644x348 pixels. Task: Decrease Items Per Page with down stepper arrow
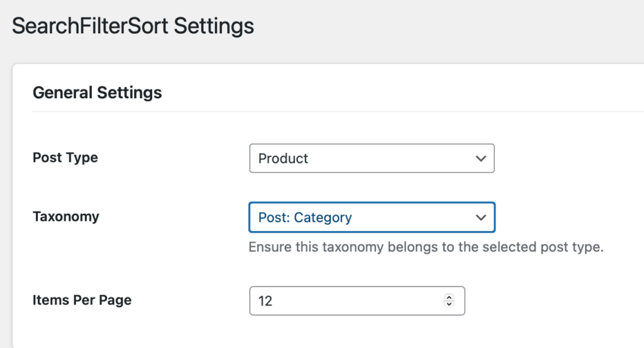click(x=449, y=305)
